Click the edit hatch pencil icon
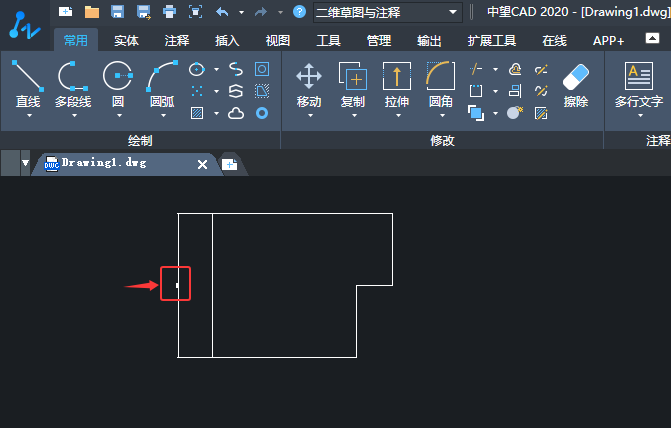The image size is (671, 428). click(541, 113)
